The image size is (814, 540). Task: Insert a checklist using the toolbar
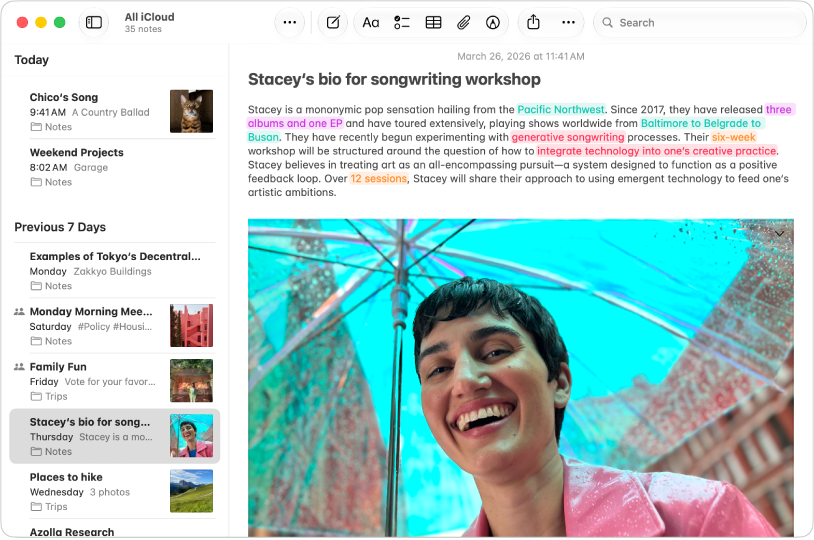tap(402, 22)
